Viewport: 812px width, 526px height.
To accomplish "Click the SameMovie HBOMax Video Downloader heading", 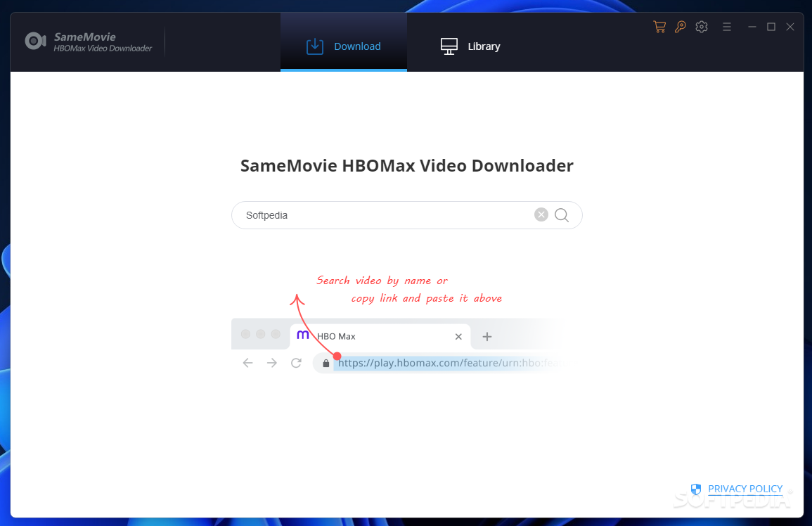I will coord(406,165).
